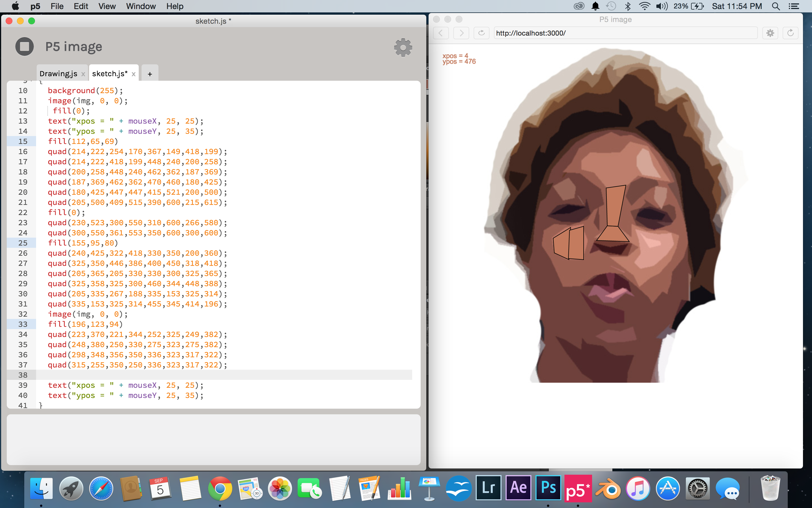Open the p5 editor icon in the Dock
The image size is (812, 508).
(578, 488)
